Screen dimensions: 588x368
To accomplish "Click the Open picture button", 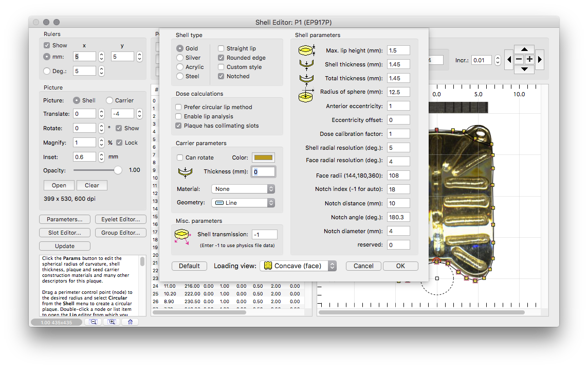I will pyautogui.click(x=59, y=185).
